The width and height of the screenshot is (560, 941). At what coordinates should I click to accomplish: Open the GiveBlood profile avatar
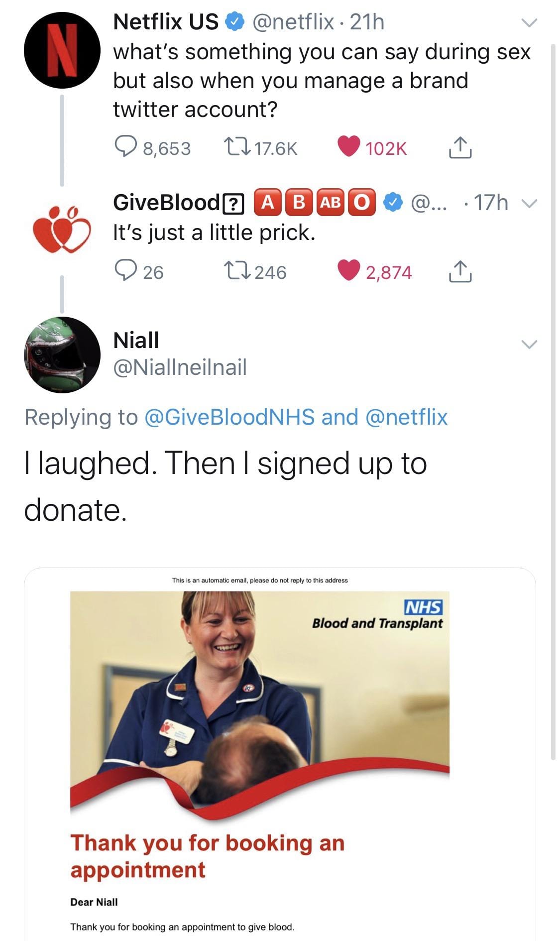pos(62,228)
